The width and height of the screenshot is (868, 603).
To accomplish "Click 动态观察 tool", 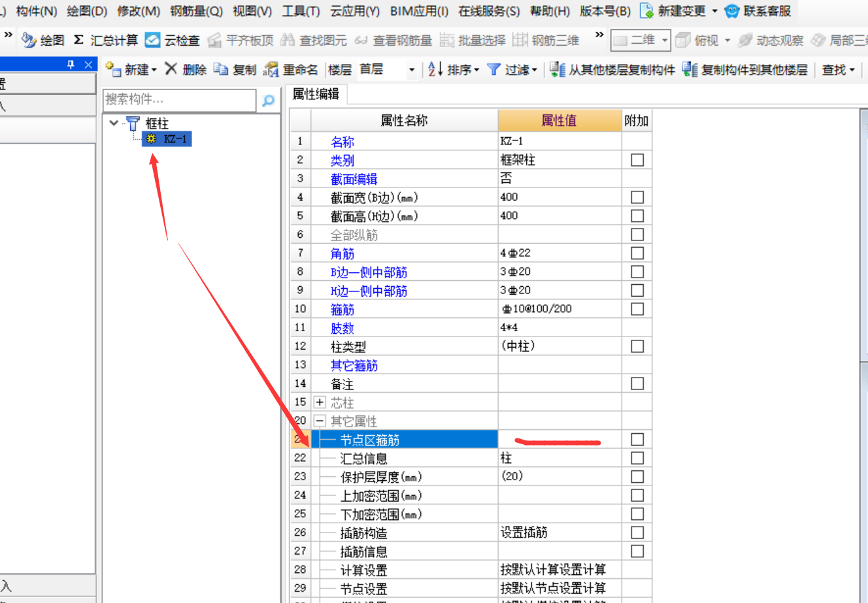I will click(x=771, y=41).
